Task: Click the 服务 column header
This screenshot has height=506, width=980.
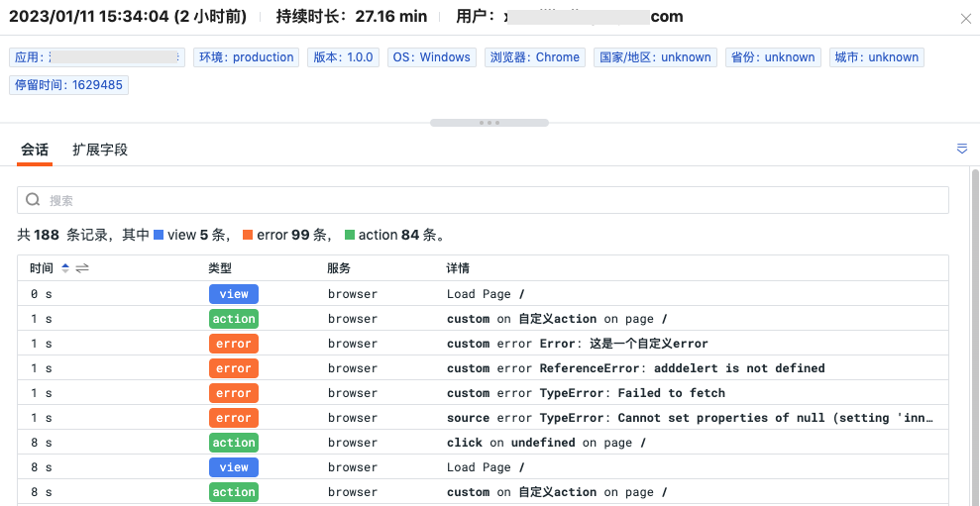Action: click(x=339, y=268)
